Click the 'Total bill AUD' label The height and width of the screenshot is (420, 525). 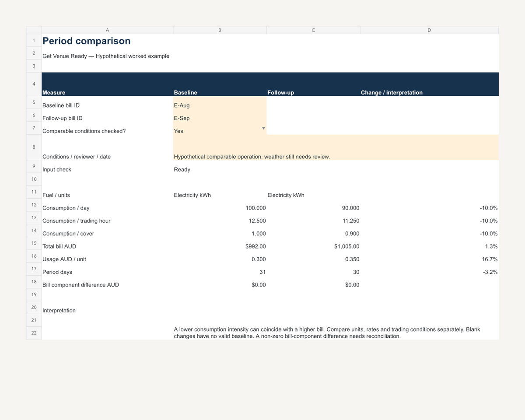59,246
